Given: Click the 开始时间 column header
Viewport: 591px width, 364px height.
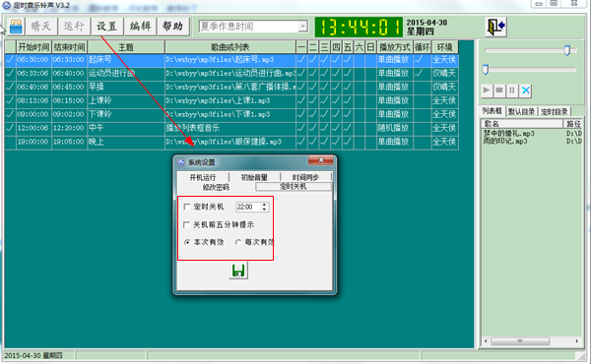Looking at the screenshot, I should 33,47.
